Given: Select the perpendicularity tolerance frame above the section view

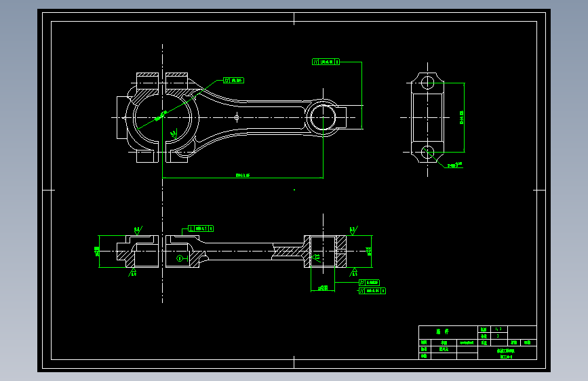Looking at the screenshot, I should (x=201, y=228).
